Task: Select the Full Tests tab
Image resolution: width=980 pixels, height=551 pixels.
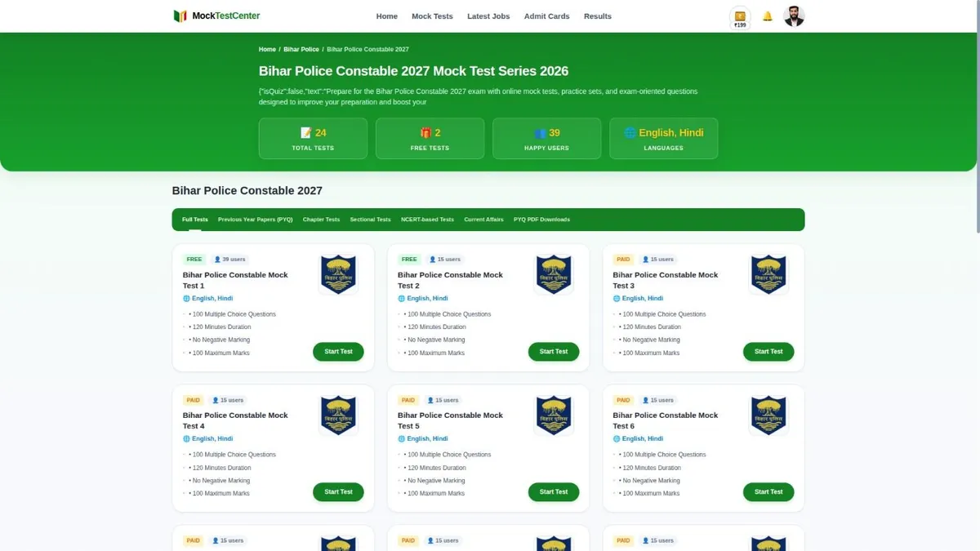Action: click(x=195, y=220)
